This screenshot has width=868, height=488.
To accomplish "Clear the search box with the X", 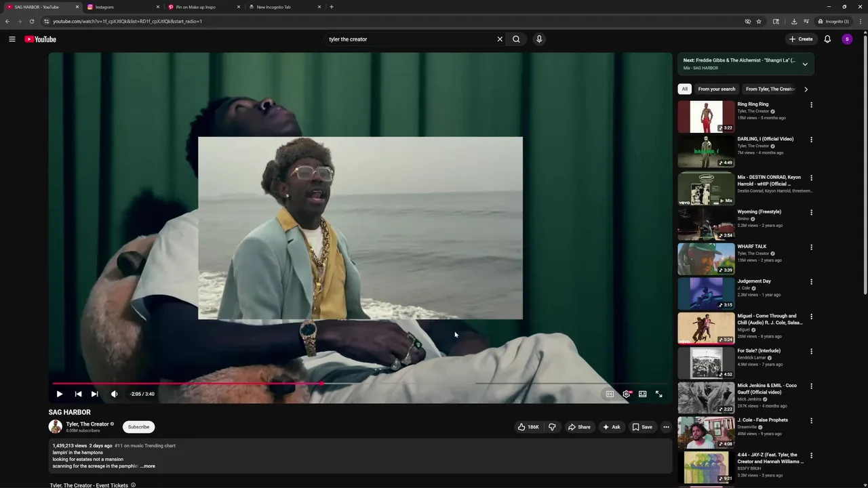I will (x=500, y=39).
